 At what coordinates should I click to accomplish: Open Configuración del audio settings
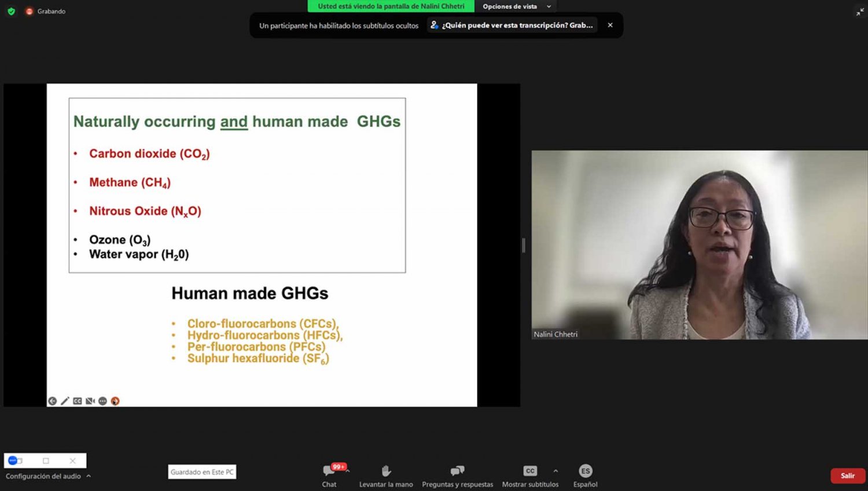43,476
